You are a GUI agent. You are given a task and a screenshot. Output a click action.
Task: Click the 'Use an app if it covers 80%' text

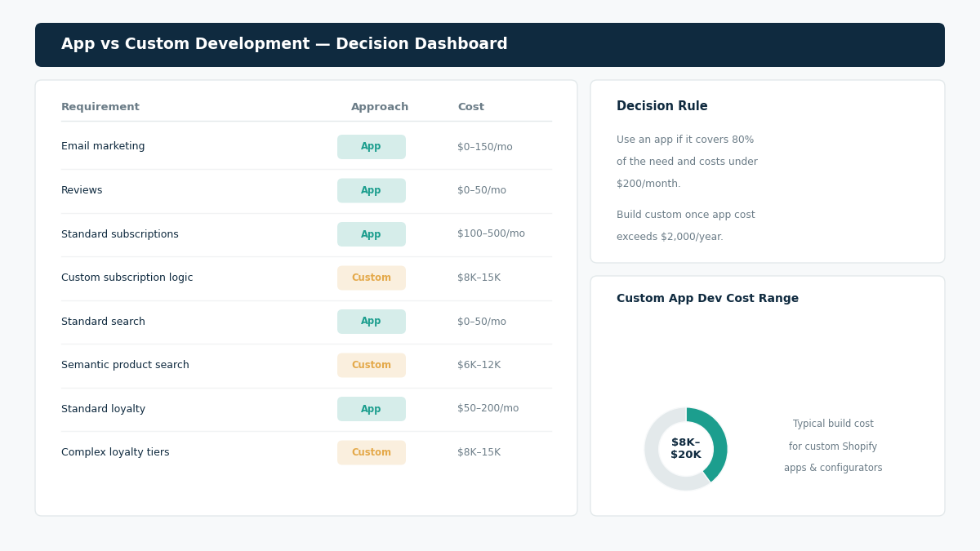[685, 140]
